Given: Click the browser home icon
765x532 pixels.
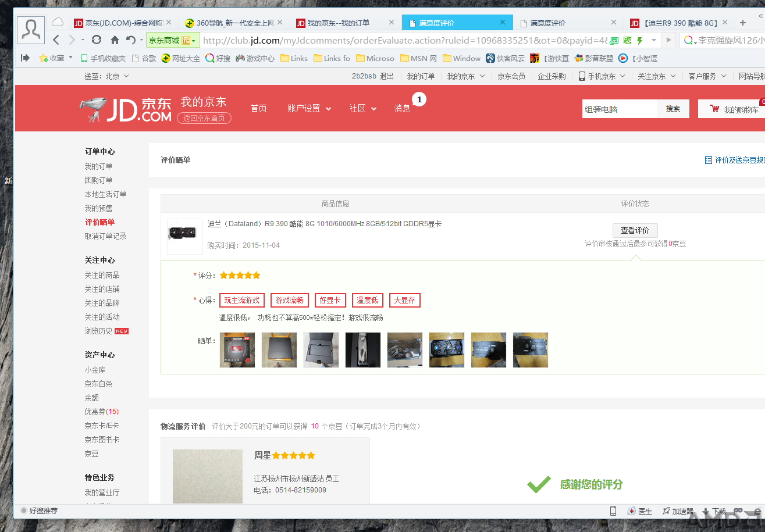Looking at the screenshot, I should 115,40.
